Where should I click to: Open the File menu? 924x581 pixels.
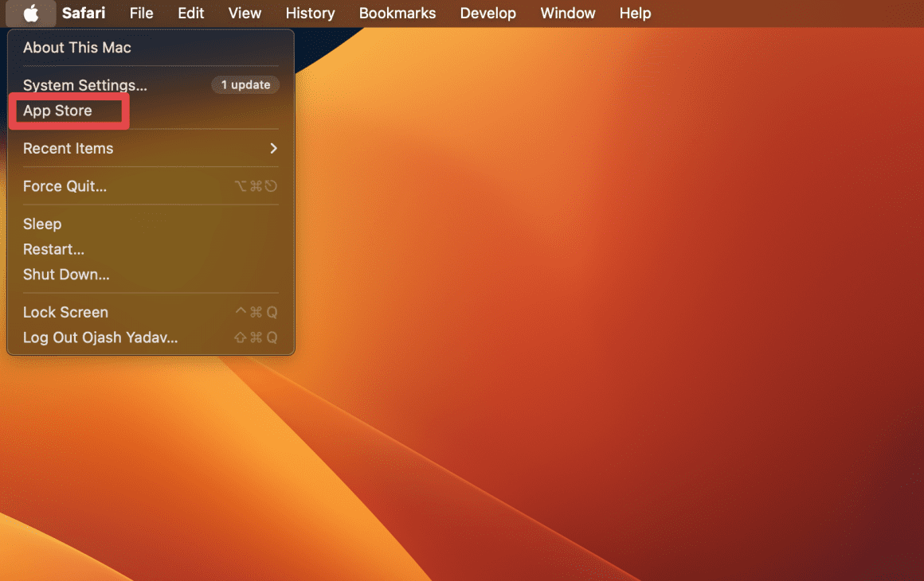pyautogui.click(x=141, y=14)
